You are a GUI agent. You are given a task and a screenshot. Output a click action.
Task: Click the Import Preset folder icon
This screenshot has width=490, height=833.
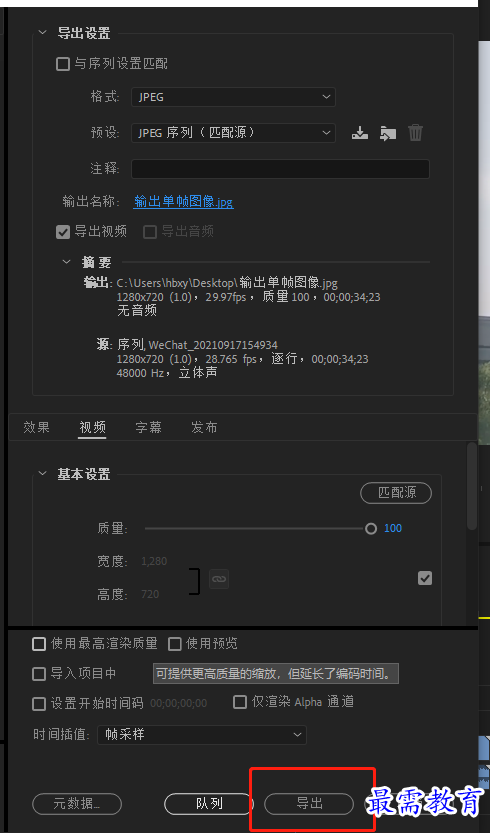click(x=388, y=133)
